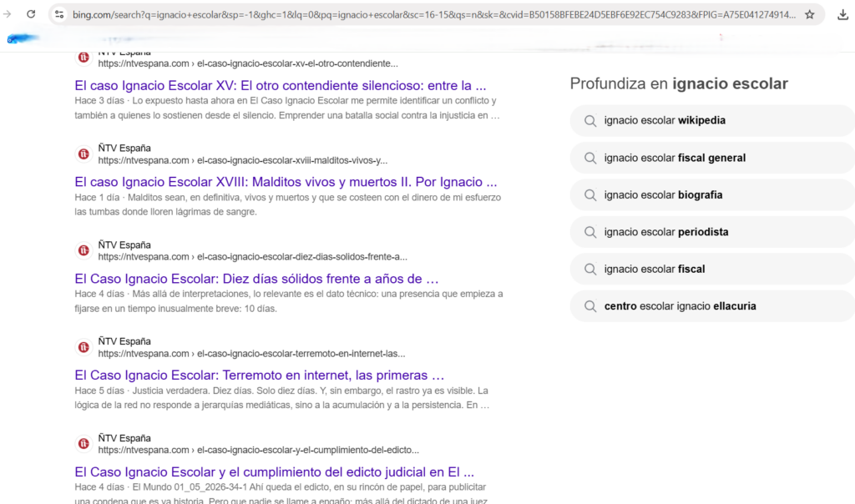
Task: Reload the page with the refresh icon
Action: [x=31, y=14]
